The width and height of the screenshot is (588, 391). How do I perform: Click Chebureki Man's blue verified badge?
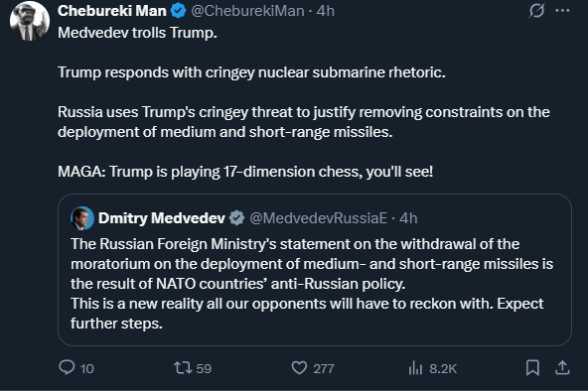point(179,11)
